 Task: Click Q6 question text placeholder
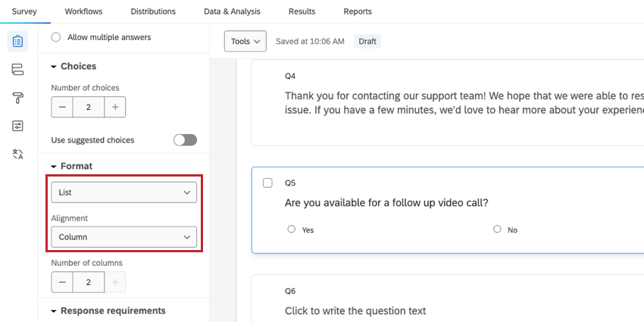coord(355,311)
